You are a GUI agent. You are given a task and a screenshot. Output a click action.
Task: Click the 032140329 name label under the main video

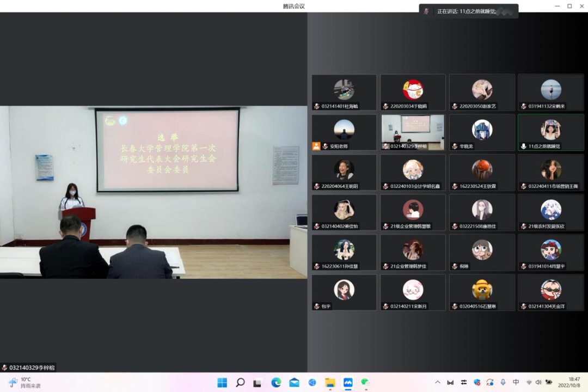[x=32, y=367]
